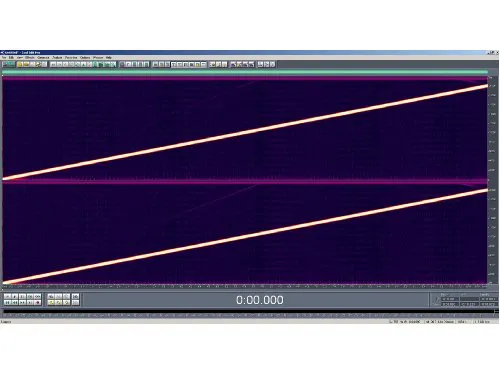The width and height of the screenshot is (500, 375).
Task: Click the 0:00.000 time display
Action: click(x=260, y=300)
